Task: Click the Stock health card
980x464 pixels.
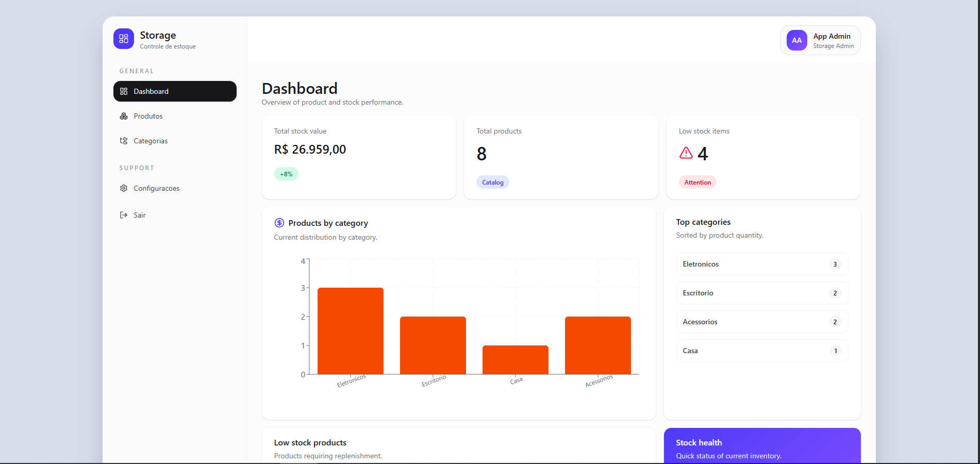Action: click(762, 445)
